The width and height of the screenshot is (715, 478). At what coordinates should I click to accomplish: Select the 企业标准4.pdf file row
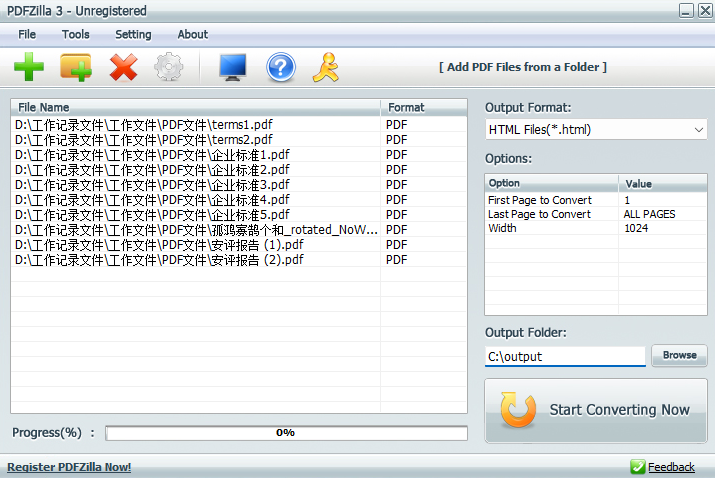[239, 199]
